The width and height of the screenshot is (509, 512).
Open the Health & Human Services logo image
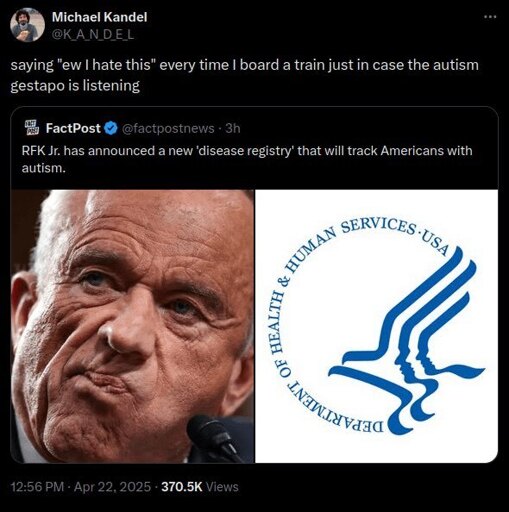(377, 326)
